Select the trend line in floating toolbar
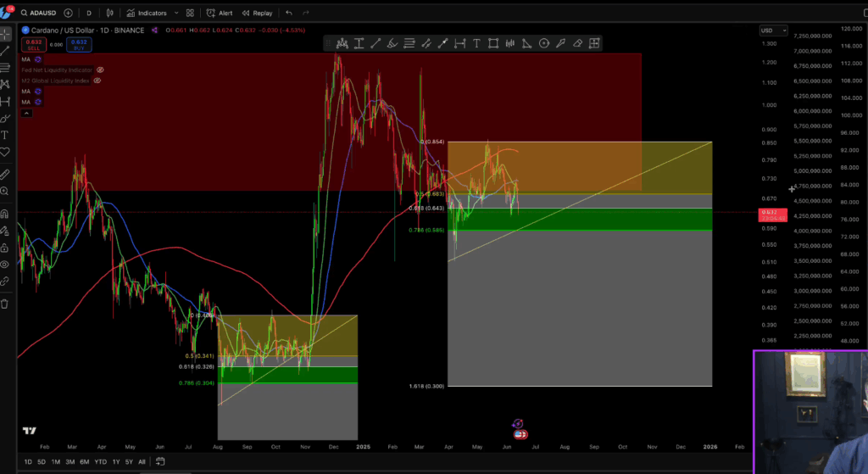The width and height of the screenshot is (868, 474). (x=376, y=43)
